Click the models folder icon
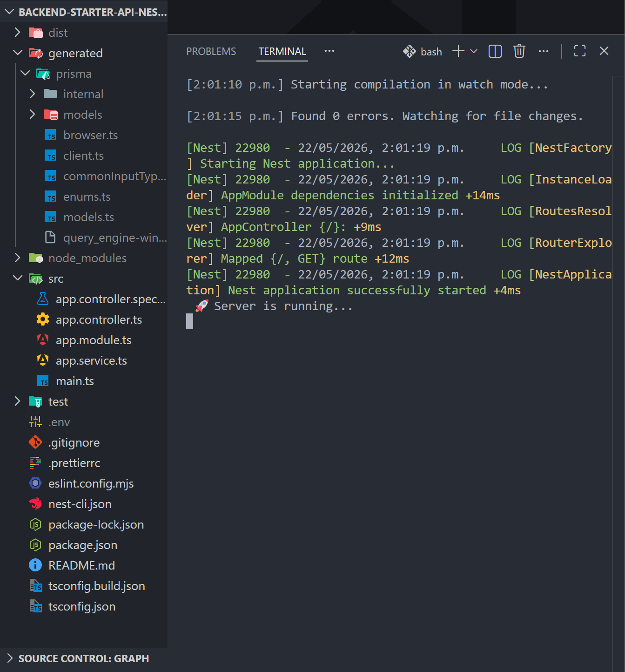 (x=50, y=114)
